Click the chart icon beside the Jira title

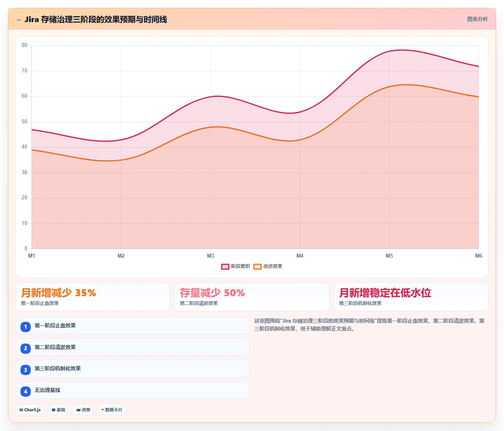coord(19,20)
